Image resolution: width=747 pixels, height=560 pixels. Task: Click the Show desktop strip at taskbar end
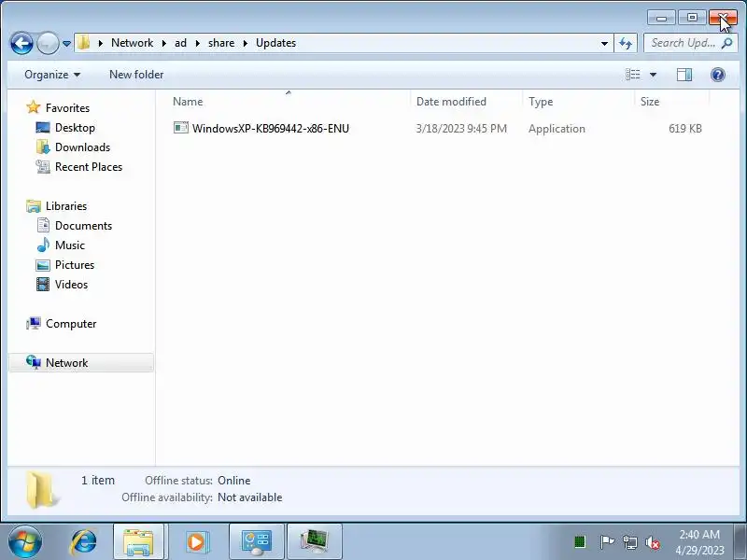tap(740, 541)
